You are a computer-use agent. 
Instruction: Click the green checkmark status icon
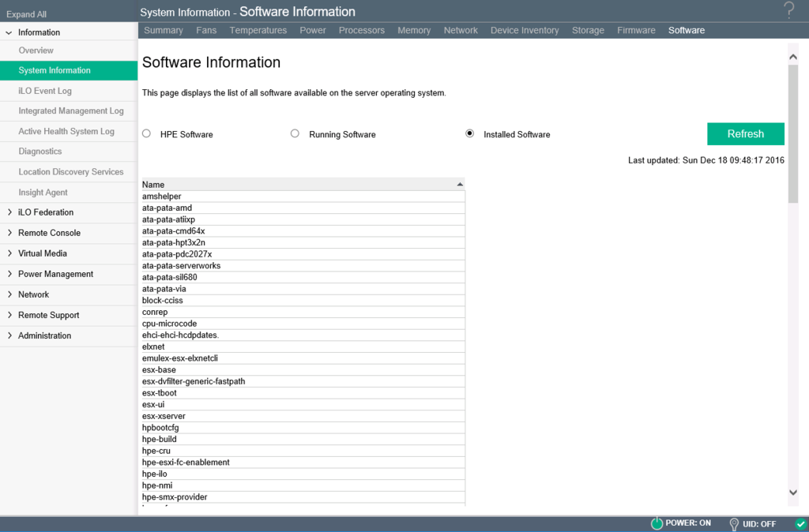click(800, 523)
